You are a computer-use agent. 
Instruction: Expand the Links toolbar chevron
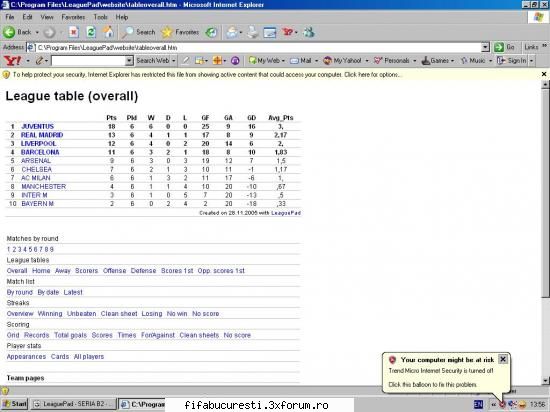(545, 46)
